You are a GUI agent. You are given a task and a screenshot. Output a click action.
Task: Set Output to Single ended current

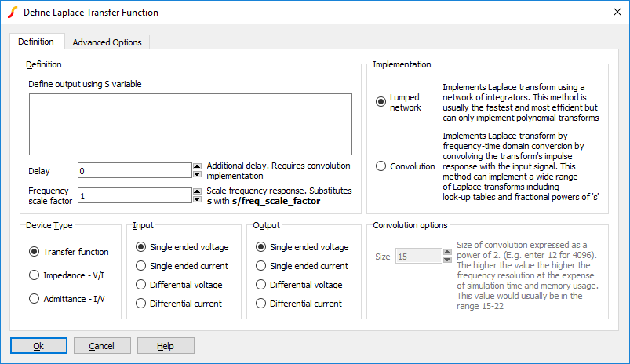(261, 266)
